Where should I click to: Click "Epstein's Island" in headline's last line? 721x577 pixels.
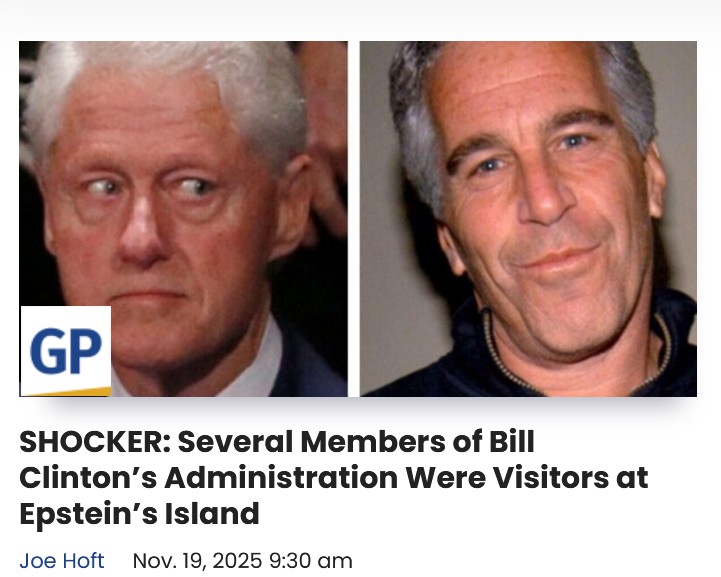[x=139, y=514]
